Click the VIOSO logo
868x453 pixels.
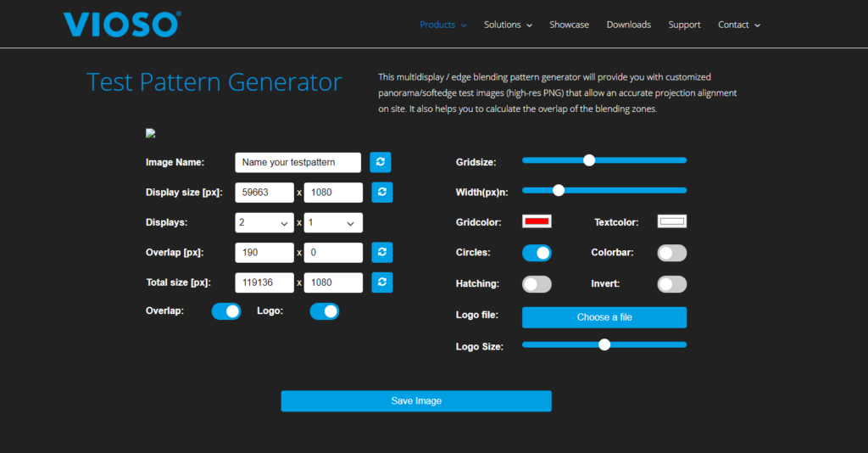(x=121, y=24)
